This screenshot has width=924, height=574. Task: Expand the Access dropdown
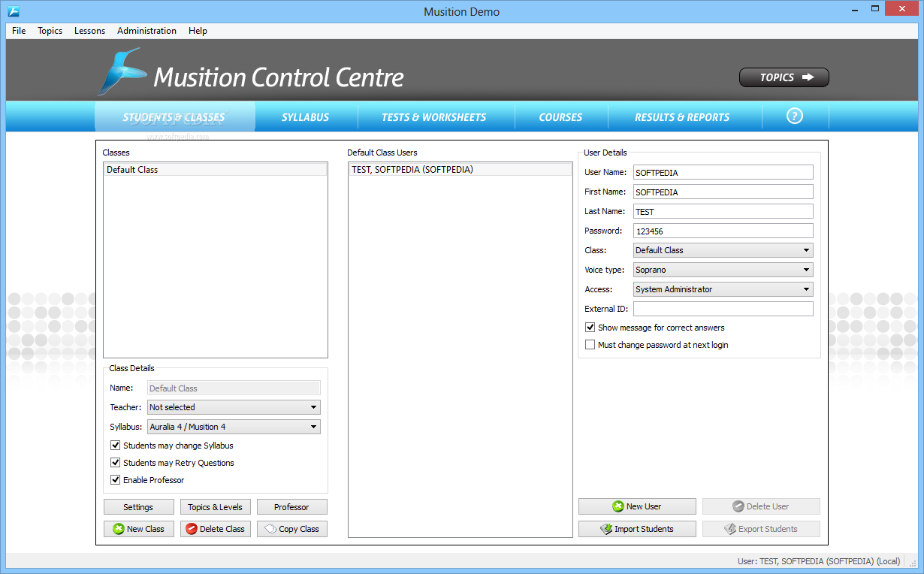[x=723, y=289]
